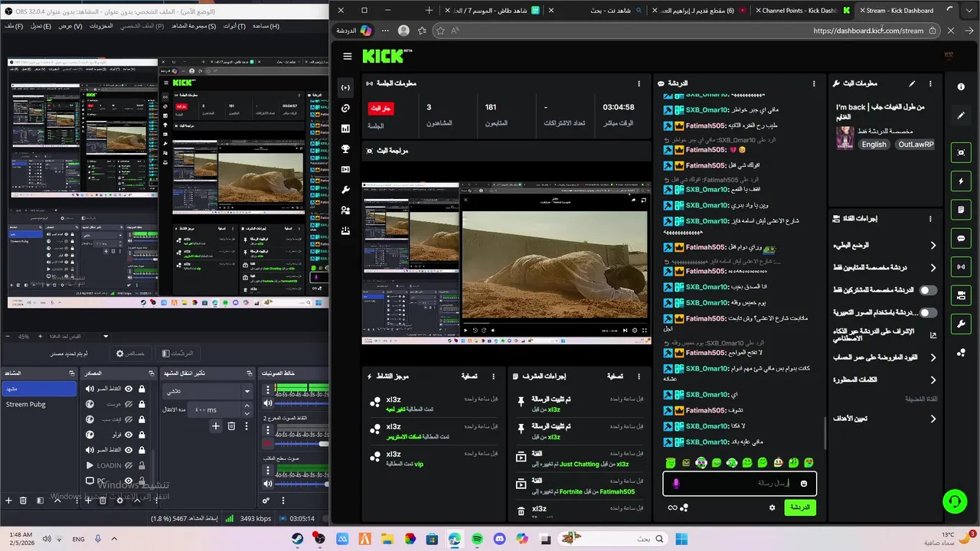This screenshot has height=551, width=980.
Task: Click the chat message input field
Action: coord(740,484)
